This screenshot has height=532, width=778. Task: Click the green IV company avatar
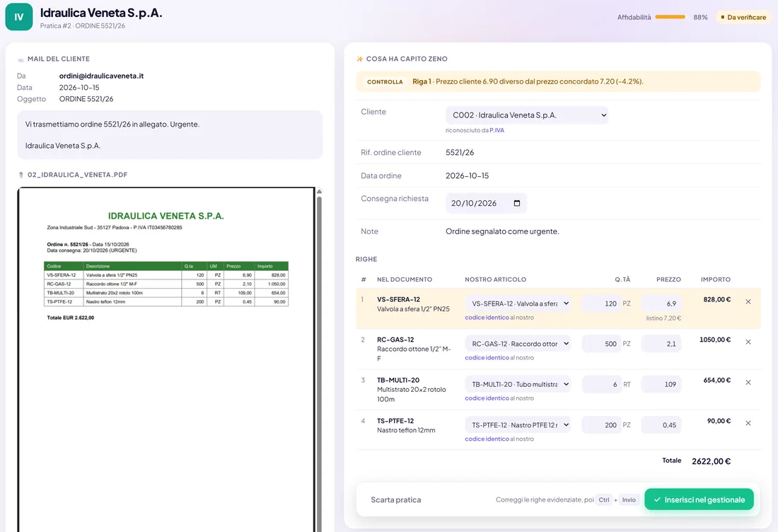[19, 17]
